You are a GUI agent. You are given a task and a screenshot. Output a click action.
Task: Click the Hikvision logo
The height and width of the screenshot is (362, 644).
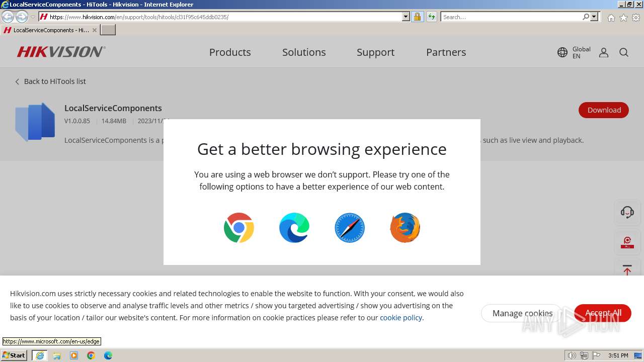(x=61, y=52)
